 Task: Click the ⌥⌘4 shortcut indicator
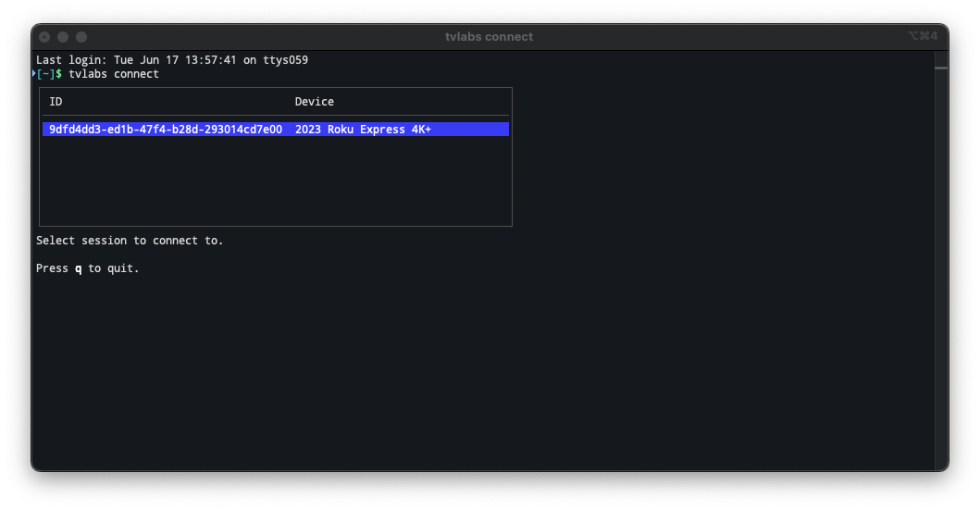(x=923, y=36)
